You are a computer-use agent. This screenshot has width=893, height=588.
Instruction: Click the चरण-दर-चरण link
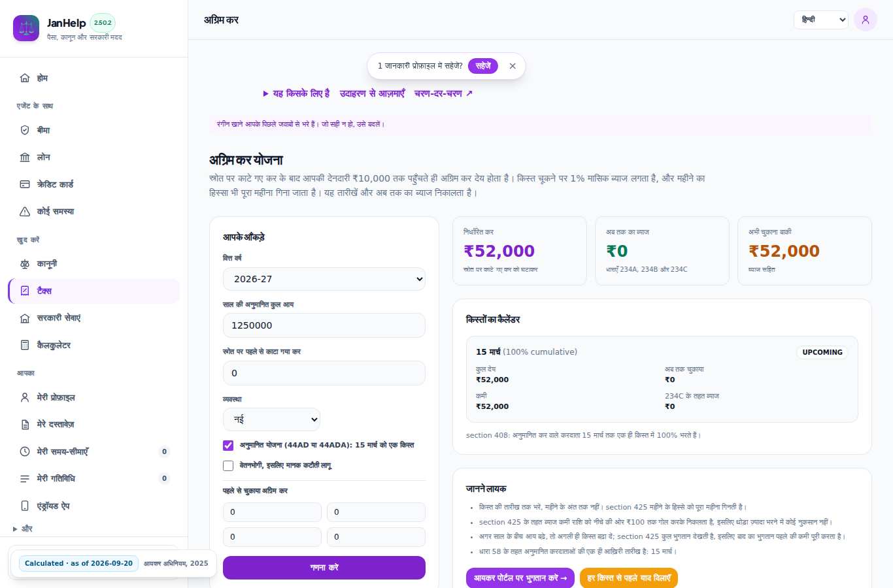pyautogui.click(x=443, y=93)
